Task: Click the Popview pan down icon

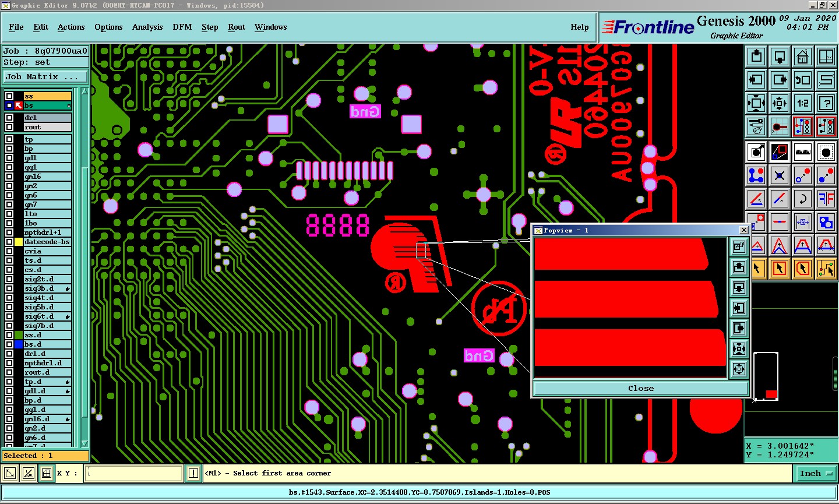Action: coord(739,288)
